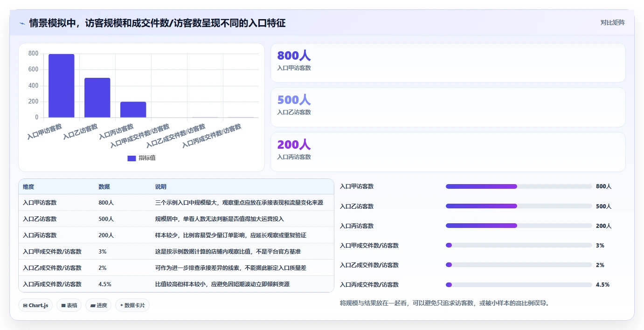Click the 入口丙成交件数/访客数 progress bar
This screenshot has width=644, height=330.
click(519, 285)
